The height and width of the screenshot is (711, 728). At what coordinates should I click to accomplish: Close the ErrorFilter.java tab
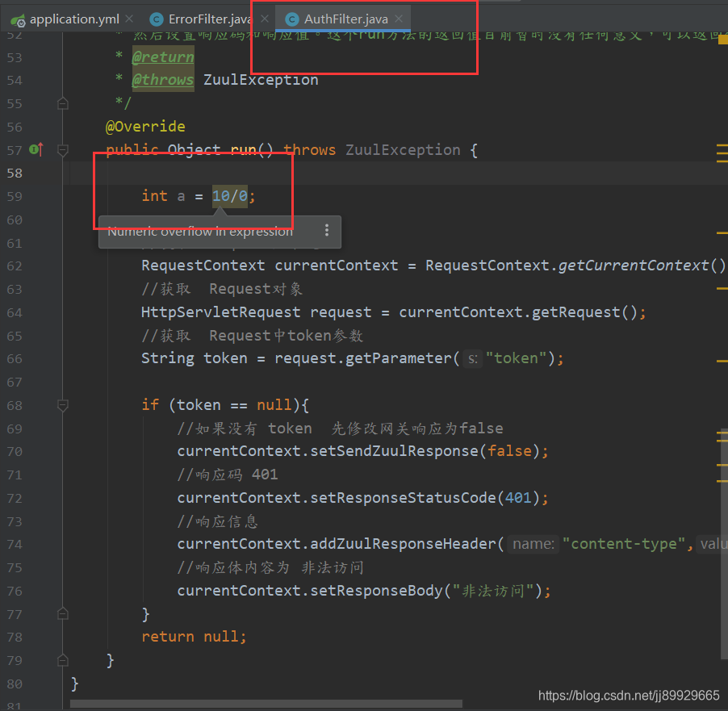click(265, 19)
